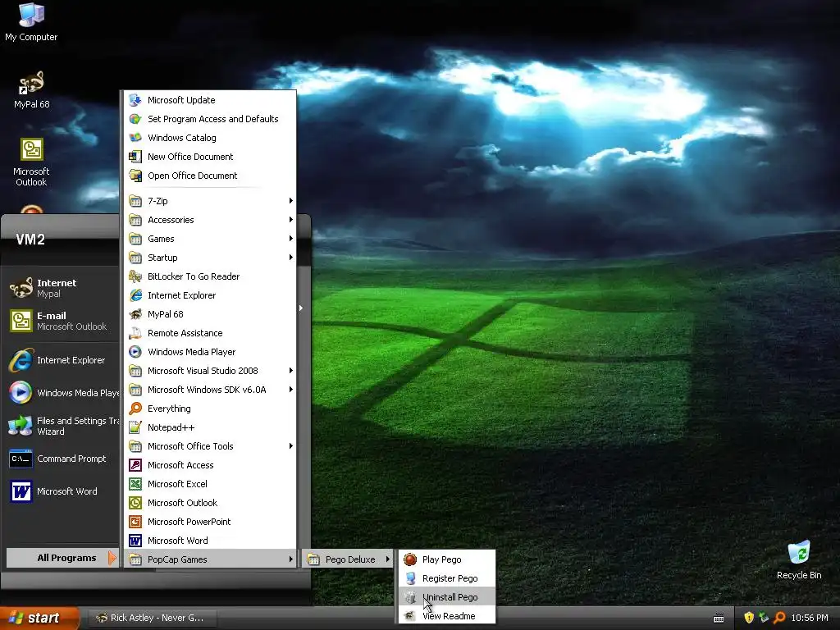This screenshot has width=840, height=630.
Task: Open Internet Mypal pinned item
Action: coord(62,288)
